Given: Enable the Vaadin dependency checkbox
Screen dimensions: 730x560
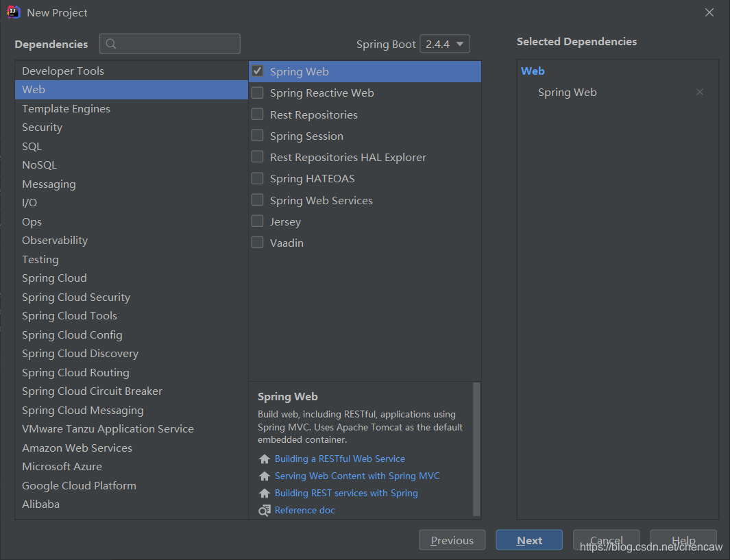Looking at the screenshot, I should (258, 243).
